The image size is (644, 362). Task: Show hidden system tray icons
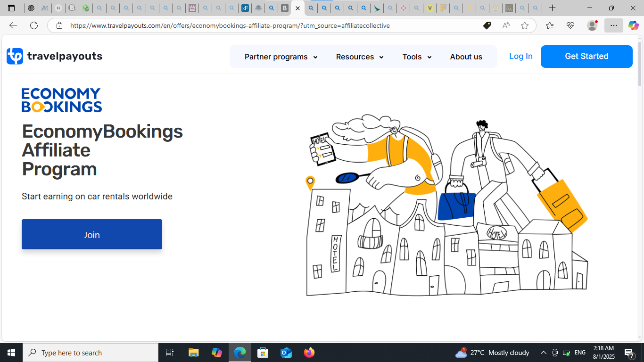543,353
